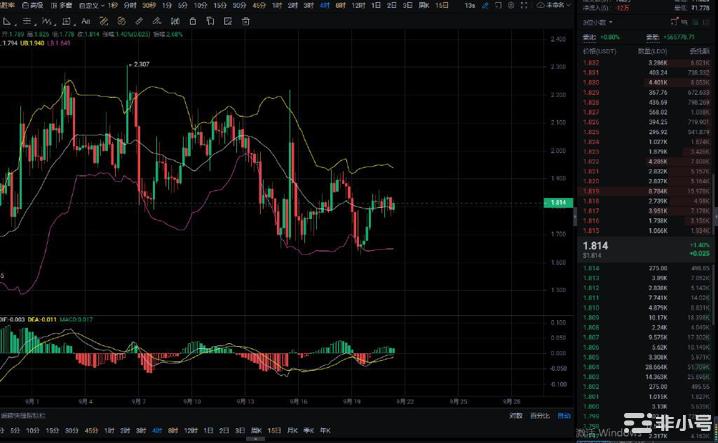The image size is (718, 443).
Task: Click the blue drawing-pen icon in top bar
Action: point(485,5)
